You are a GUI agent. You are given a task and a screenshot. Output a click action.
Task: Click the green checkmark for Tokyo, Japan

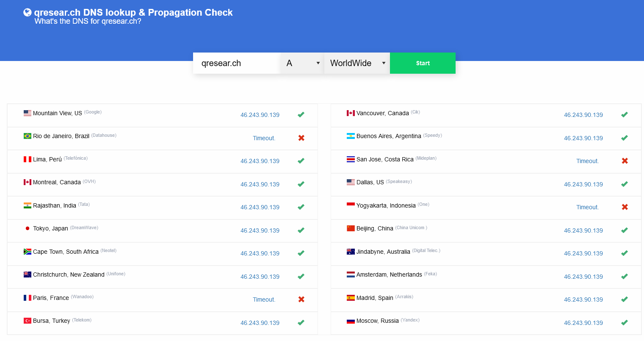coord(301,230)
